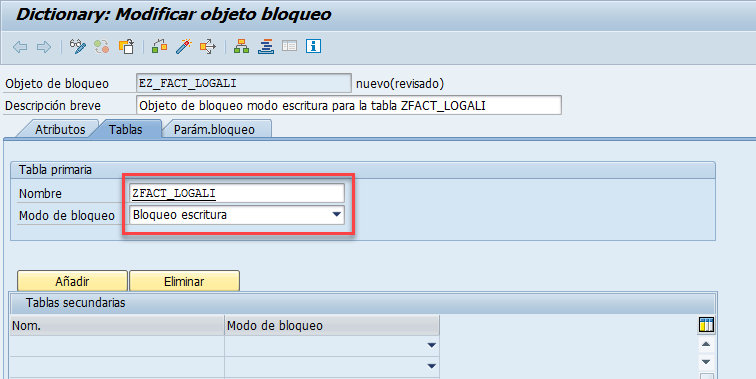Click the Back arrow in the toolbar
The height and width of the screenshot is (379, 756).
[x=20, y=47]
